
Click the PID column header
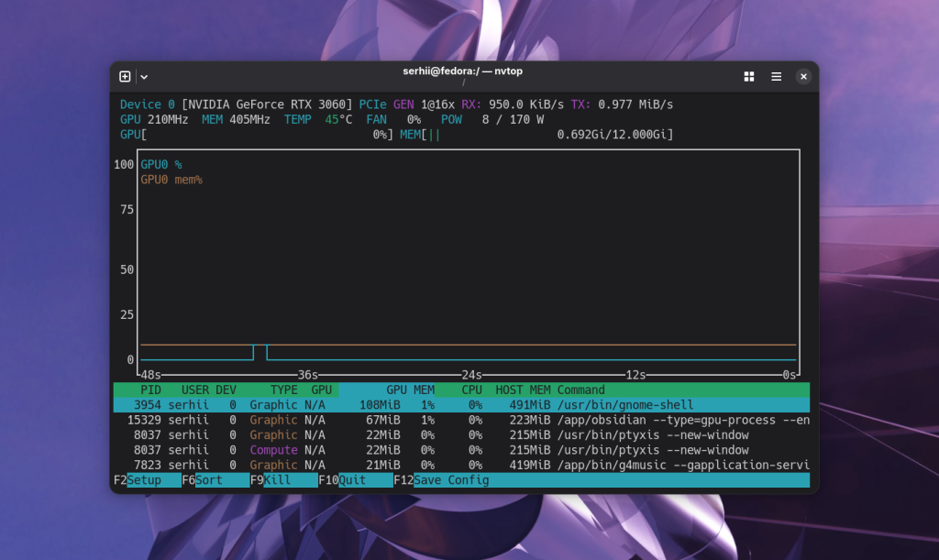point(151,390)
